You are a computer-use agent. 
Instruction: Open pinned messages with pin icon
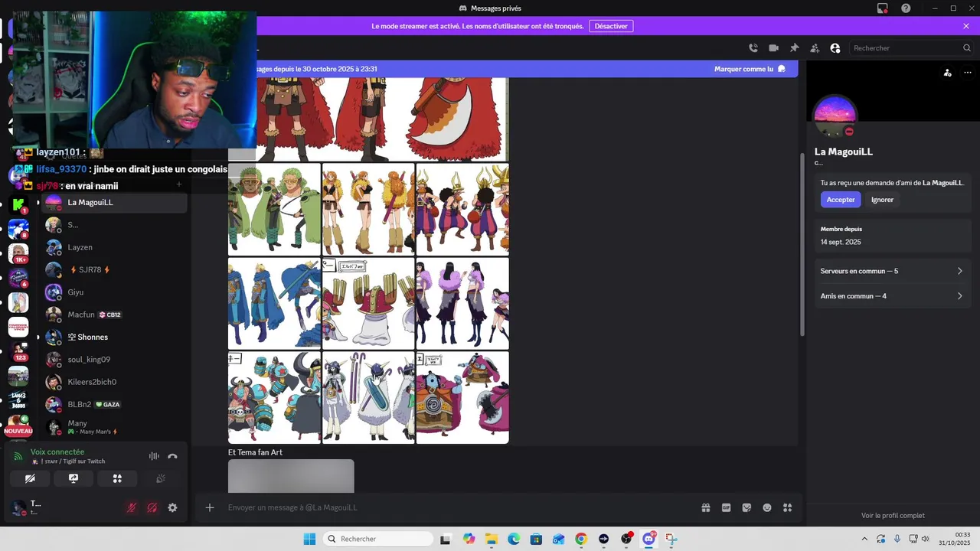coord(794,47)
